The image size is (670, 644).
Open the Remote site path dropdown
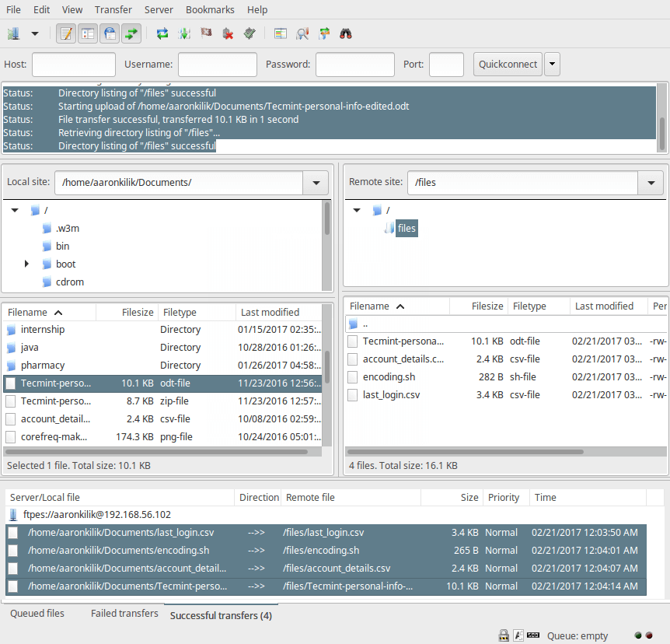coord(651,182)
